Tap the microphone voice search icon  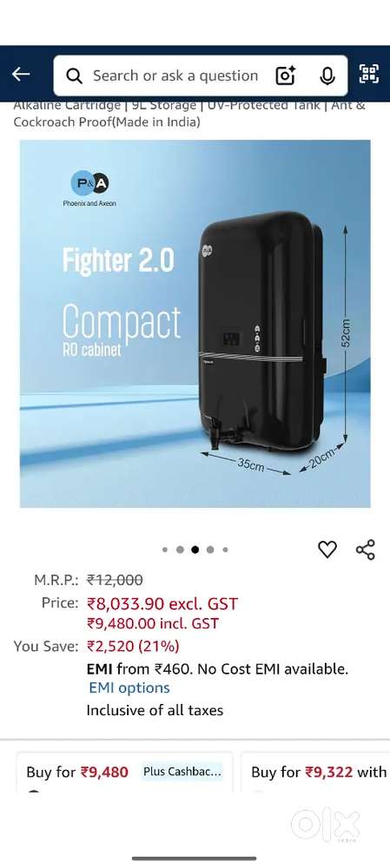pyautogui.click(x=327, y=76)
